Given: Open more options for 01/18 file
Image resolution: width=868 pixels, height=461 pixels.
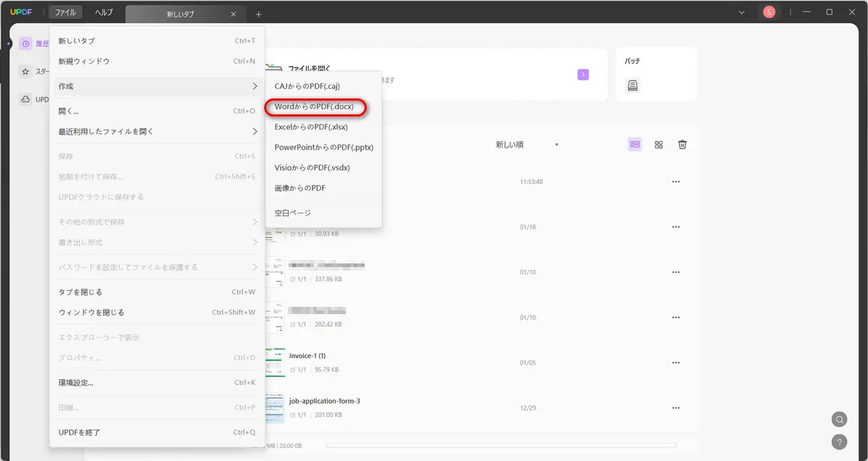Looking at the screenshot, I should tap(676, 227).
